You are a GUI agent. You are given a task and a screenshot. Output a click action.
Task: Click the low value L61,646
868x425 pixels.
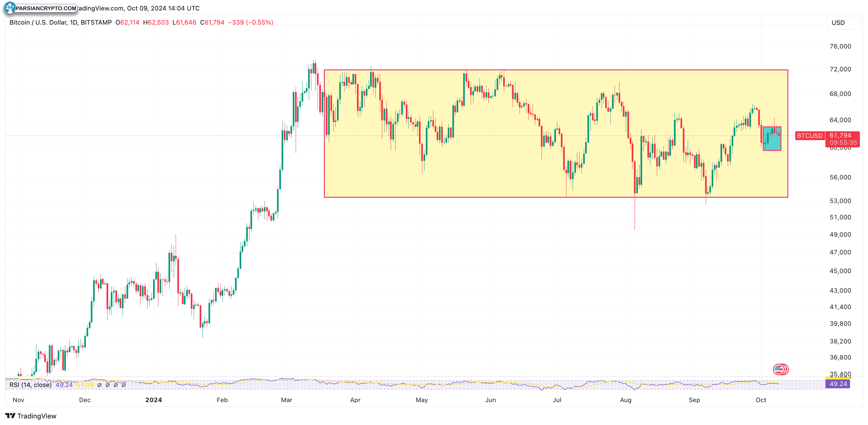click(184, 22)
